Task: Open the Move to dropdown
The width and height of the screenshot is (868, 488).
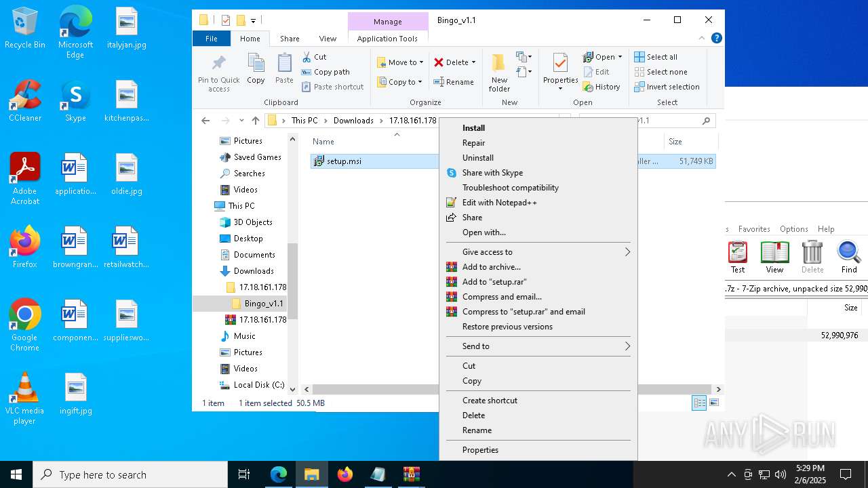Action: 400,62
